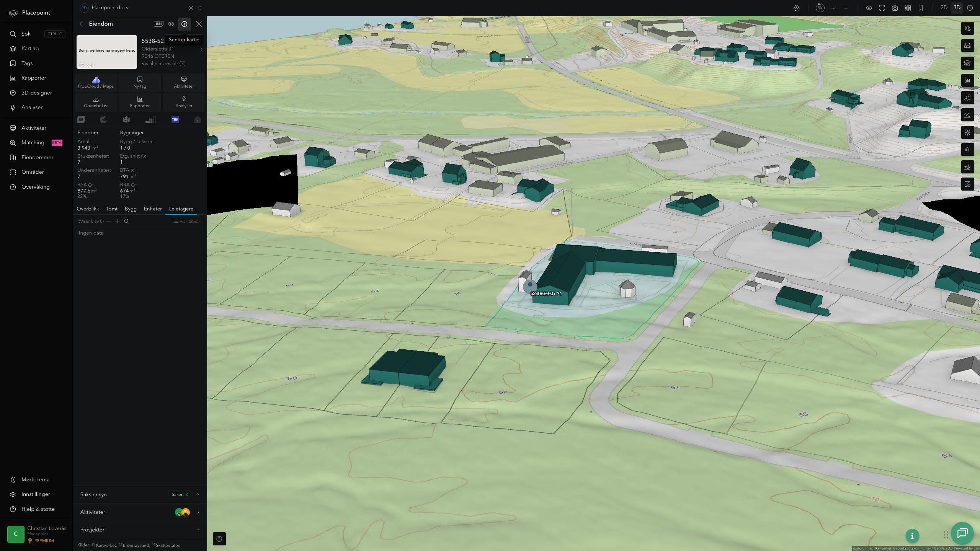Image resolution: width=980 pixels, height=551 pixels.
Task: Click the Sentrer kartet target icon
Action: [x=184, y=24]
